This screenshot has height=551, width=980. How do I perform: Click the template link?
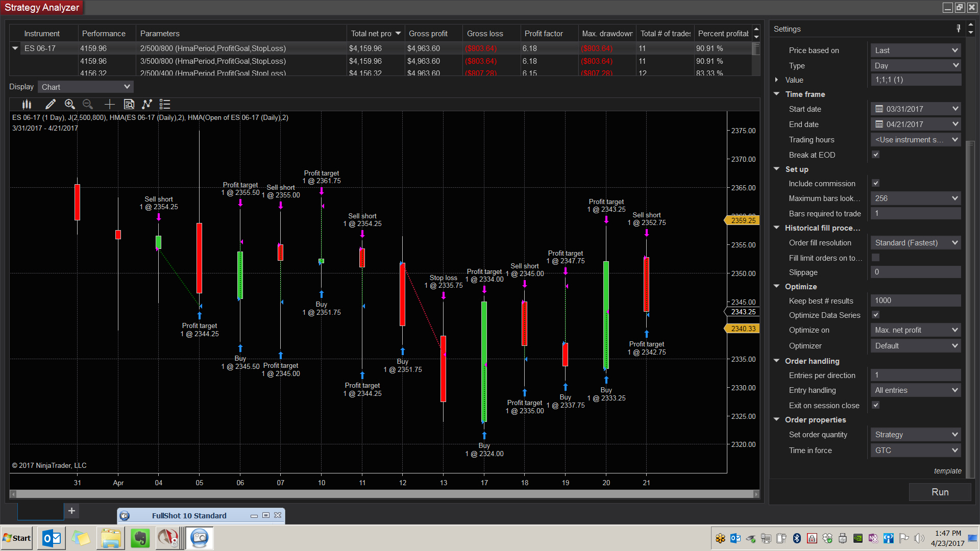tap(947, 471)
